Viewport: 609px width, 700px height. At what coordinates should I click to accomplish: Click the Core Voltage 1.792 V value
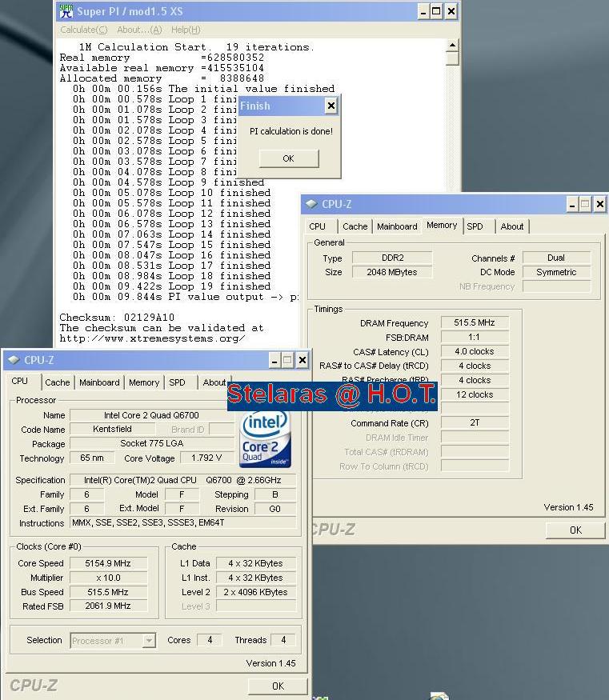click(206, 458)
